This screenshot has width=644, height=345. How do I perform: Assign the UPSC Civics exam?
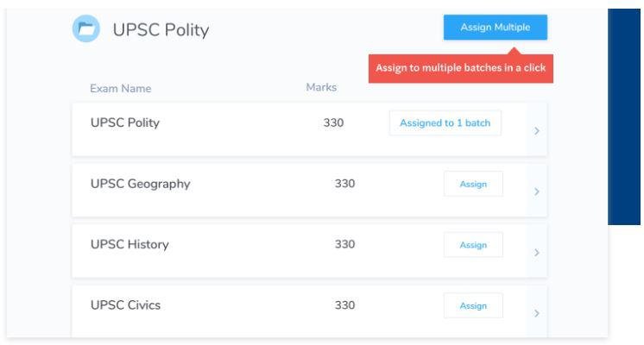click(x=473, y=306)
